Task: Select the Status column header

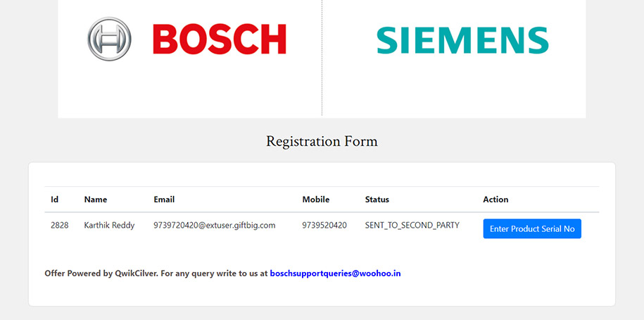Action: [377, 199]
